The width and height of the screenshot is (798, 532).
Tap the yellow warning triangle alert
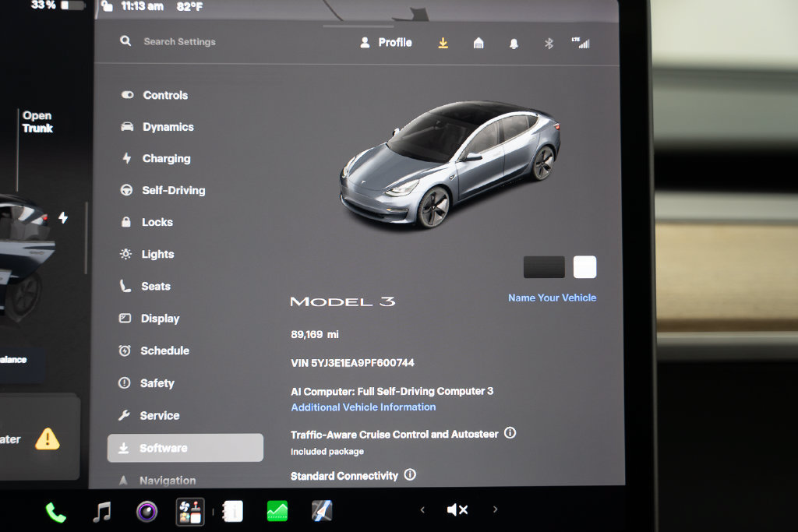pos(48,439)
